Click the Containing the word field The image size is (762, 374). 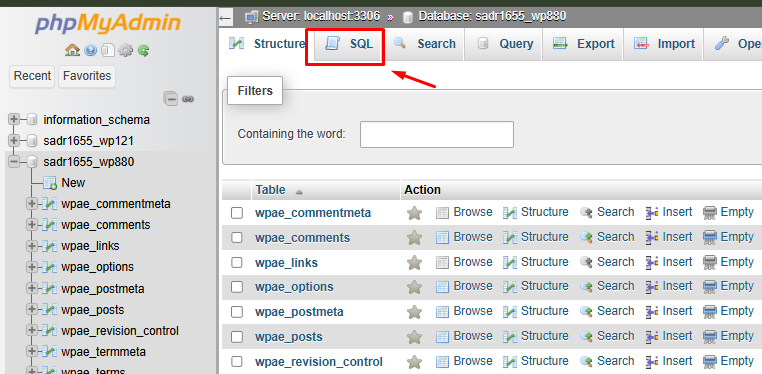[x=436, y=135]
